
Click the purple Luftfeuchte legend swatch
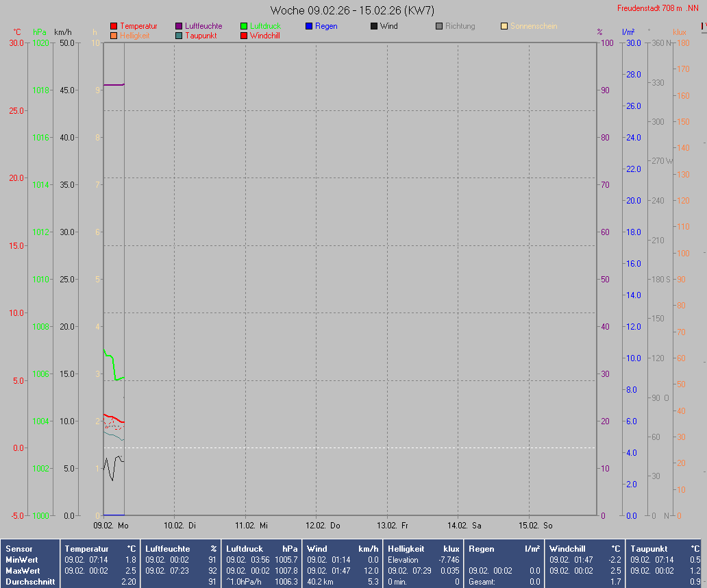pyautogui.click(x=179, y=26)
